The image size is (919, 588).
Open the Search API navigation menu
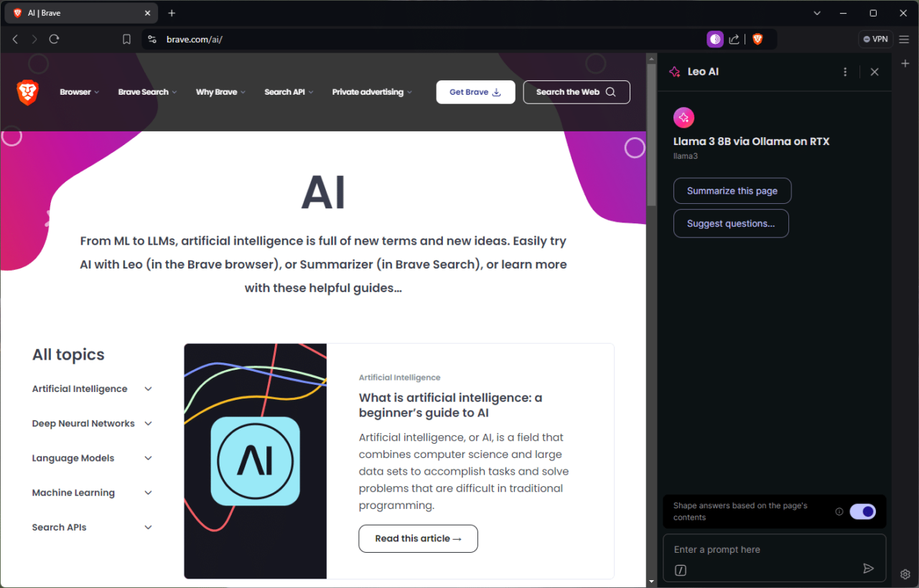click(x=288, y=92)
